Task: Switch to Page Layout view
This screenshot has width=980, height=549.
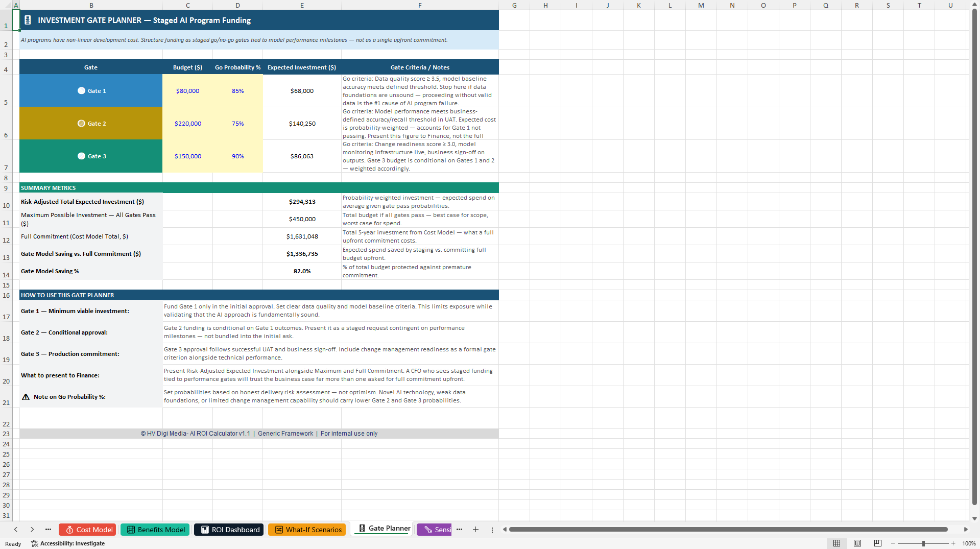Action: coord(857,543)
